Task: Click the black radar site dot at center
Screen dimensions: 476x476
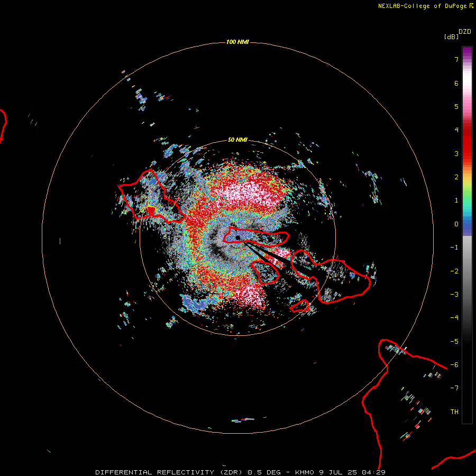Action: 237,237
